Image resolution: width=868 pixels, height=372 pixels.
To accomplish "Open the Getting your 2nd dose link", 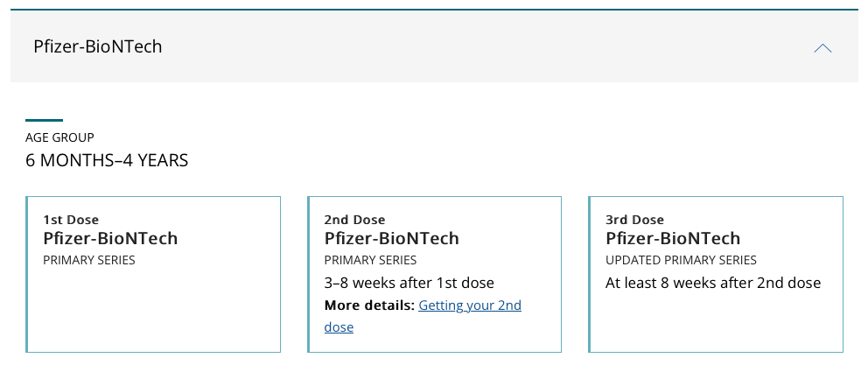I will pos(423,316).
